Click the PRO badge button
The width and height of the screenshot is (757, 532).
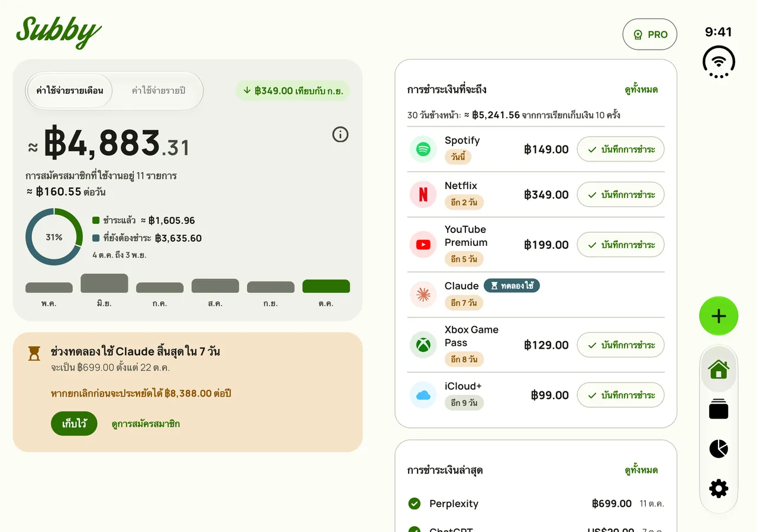649,34
